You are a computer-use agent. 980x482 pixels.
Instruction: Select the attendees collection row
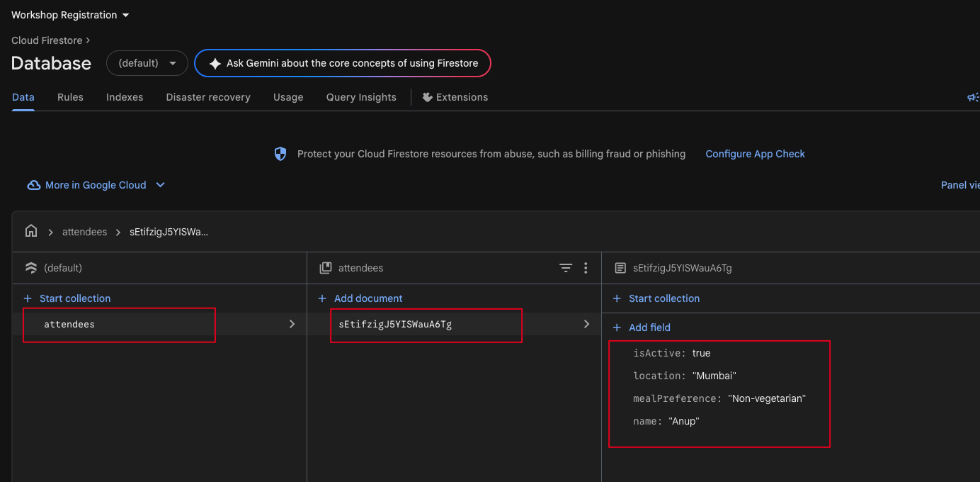[159, 324]
